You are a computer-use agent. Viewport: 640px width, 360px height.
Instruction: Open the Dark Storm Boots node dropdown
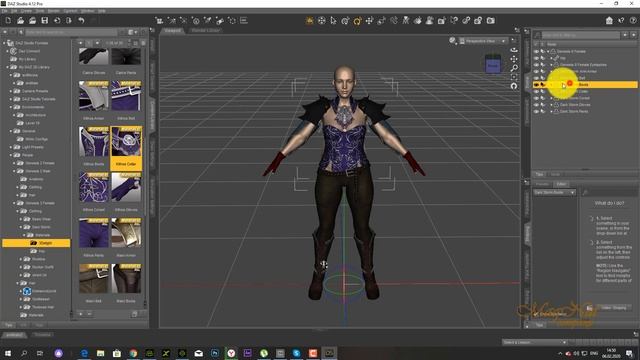(x=554, y=192)
